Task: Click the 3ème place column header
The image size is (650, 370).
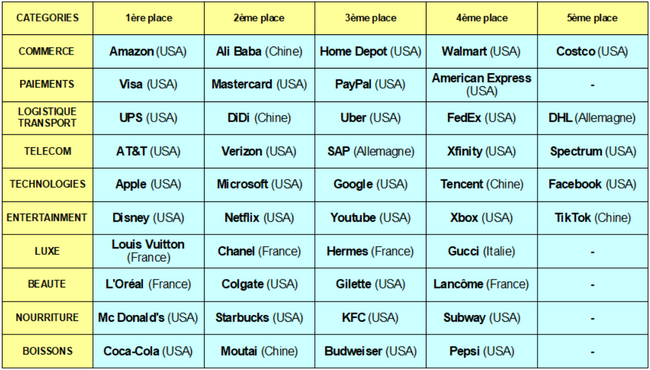Action: coord(371,18)
